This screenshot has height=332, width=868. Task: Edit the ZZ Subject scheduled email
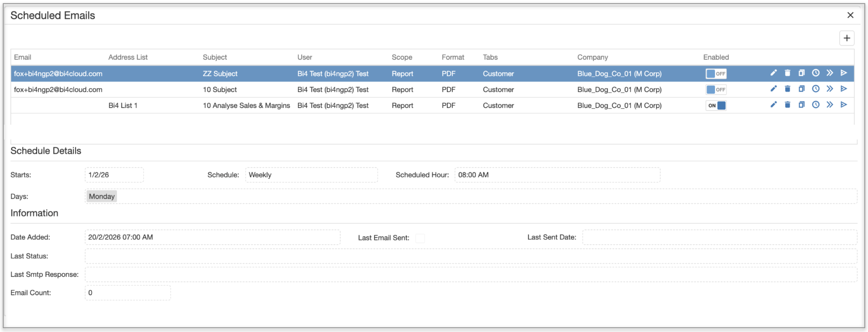coord(773,73)
